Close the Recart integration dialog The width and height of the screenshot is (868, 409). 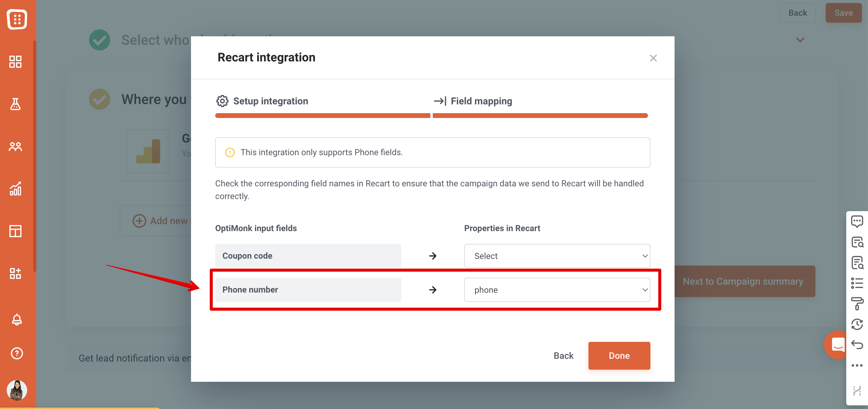click(x=653, y=58)
